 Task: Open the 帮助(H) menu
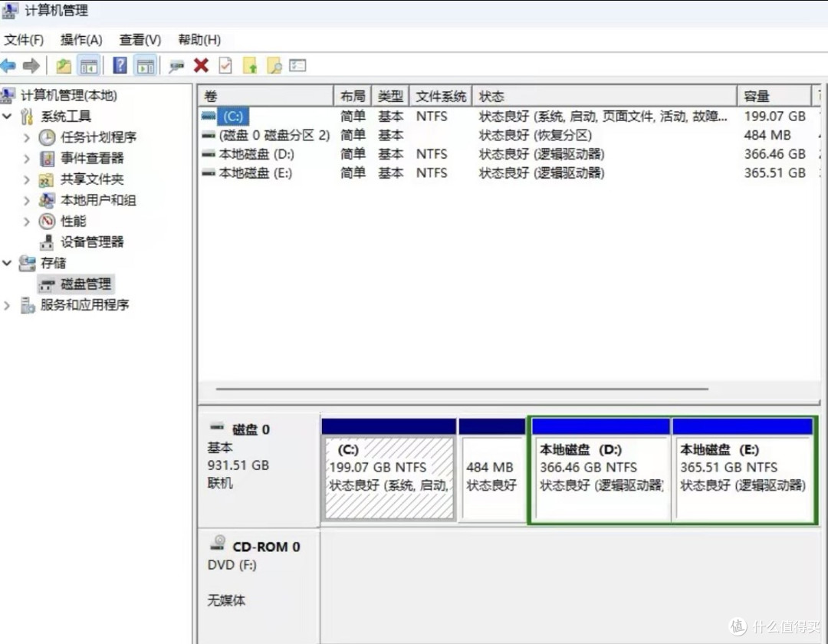(199, 40)
